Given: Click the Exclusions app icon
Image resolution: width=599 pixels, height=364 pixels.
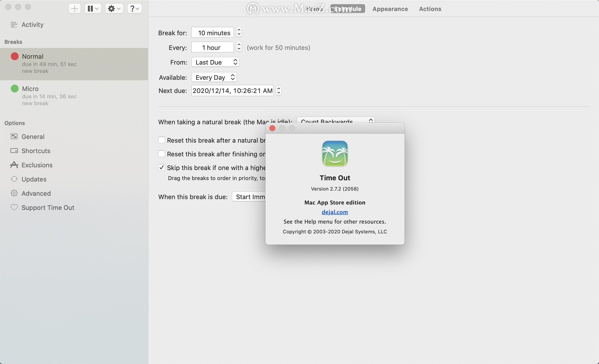Looking at the screenshot, I should point(14,165).
